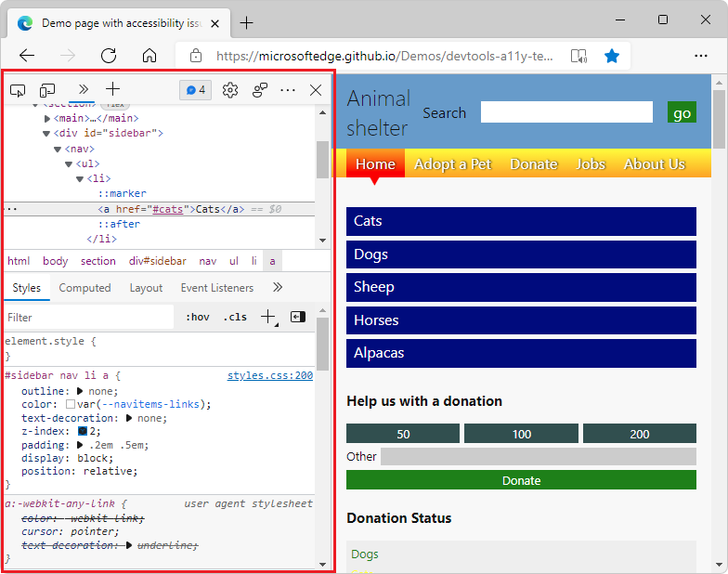Viewport: 728px width, 574px height.
Task: Click the page vertical scrollbar thumb
Action: pyautogui.click(x=719, y=119)
